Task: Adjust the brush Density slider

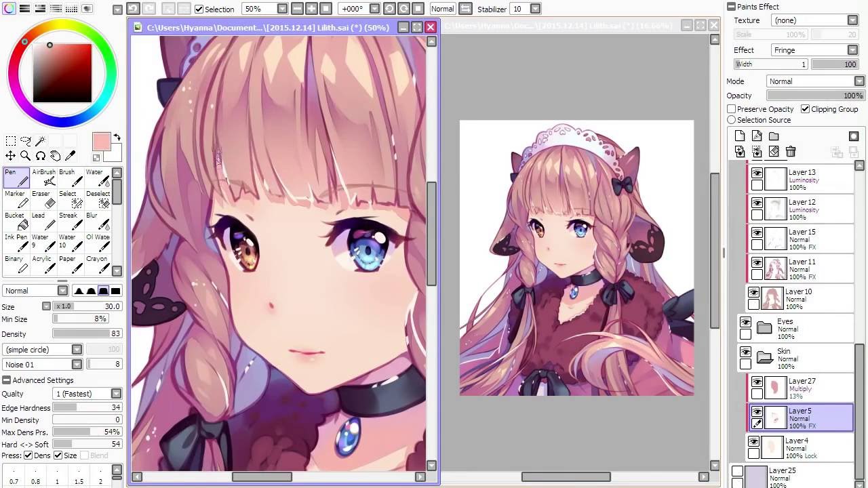Action: (87, 334)
